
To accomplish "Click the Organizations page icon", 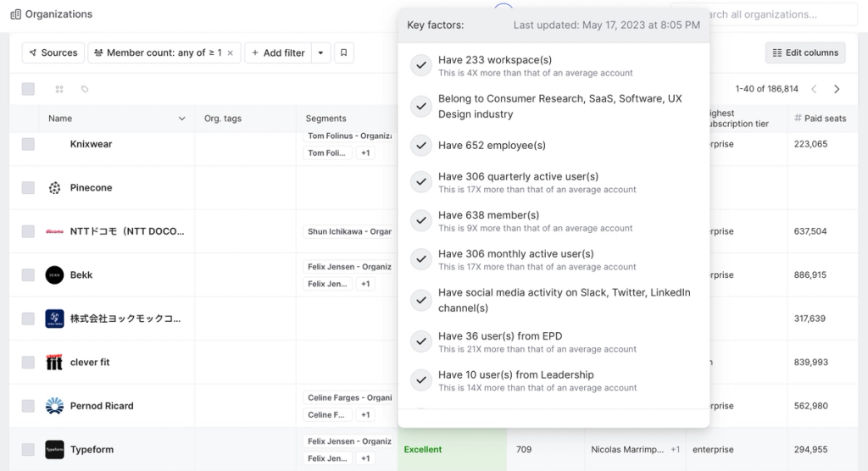I will click(15, 14).
